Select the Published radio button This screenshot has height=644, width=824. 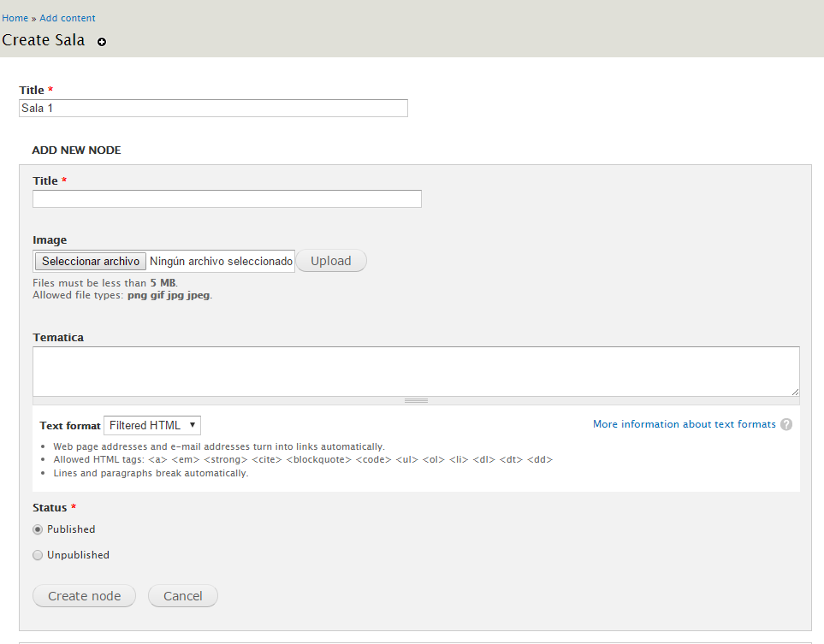coord(38,529)
